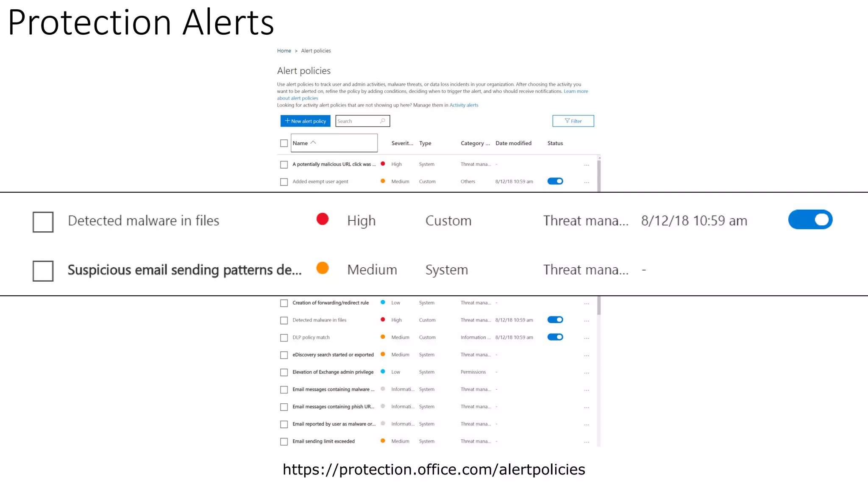Open more options for Elevation of Exchange admin
Screen dimensions: 868x488
point(587,373)
